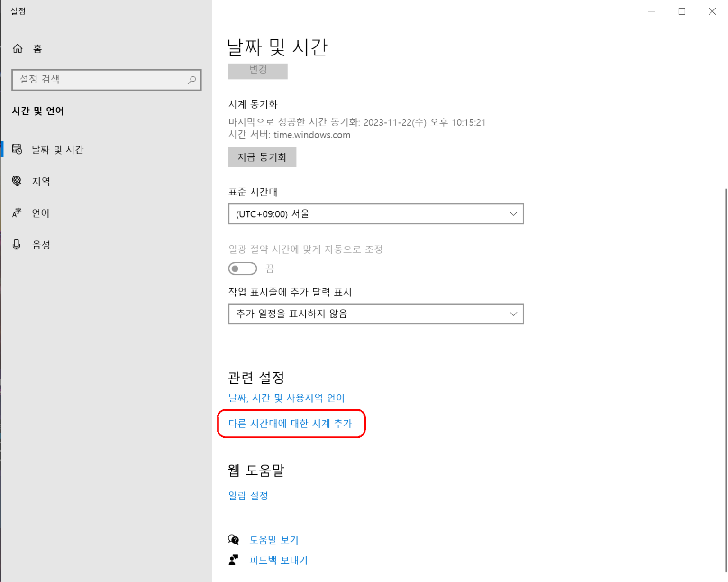Click the greyed 변경 button

click(258, 70)
